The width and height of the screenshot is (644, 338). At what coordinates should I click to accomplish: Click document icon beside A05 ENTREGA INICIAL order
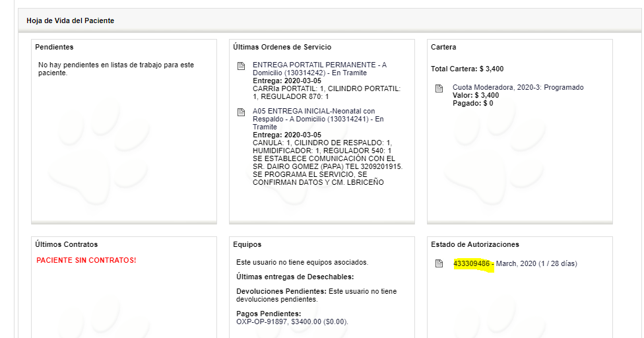coord(241,112)
